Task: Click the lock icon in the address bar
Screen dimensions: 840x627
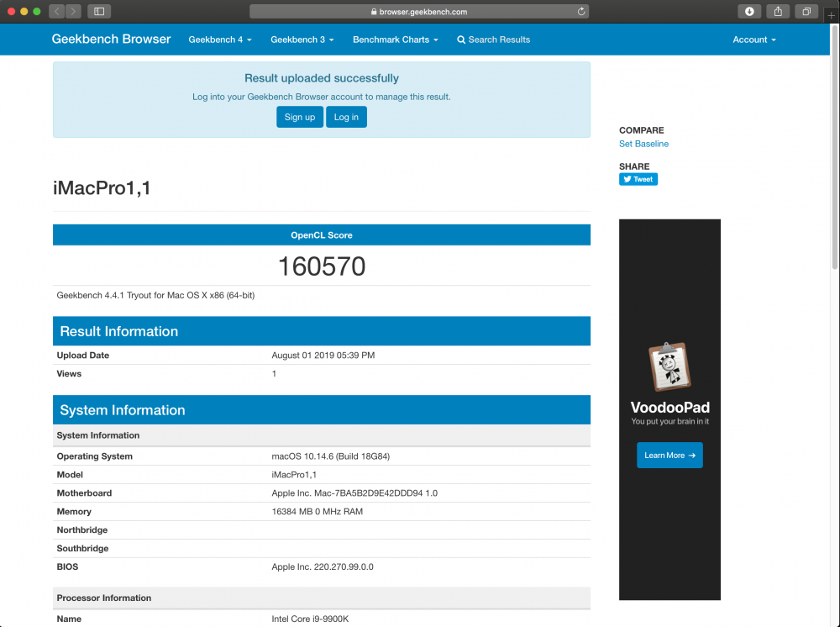Action: 374,11
